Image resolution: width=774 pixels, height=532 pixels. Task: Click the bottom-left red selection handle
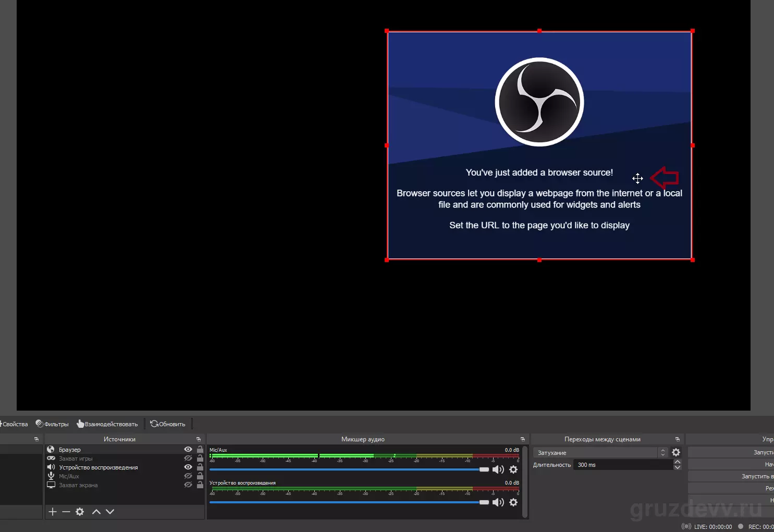tap(387, 259)
